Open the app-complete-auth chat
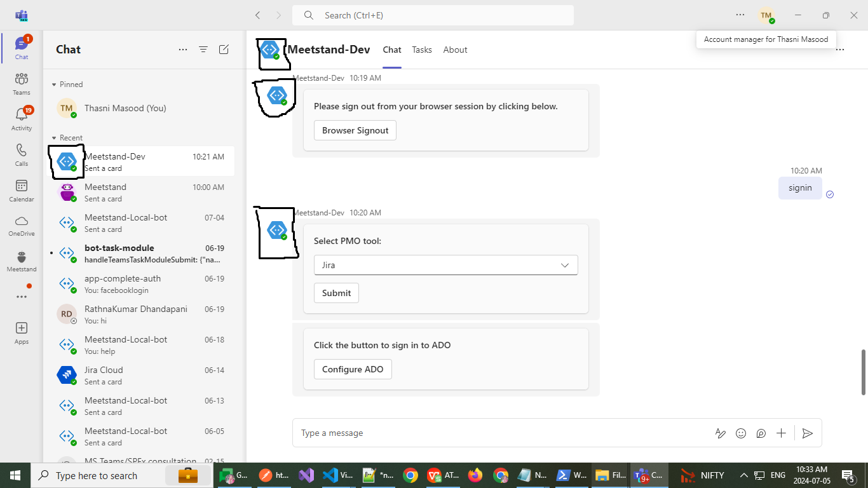Viewport: 868px width, 488px height. click(139, 283)
